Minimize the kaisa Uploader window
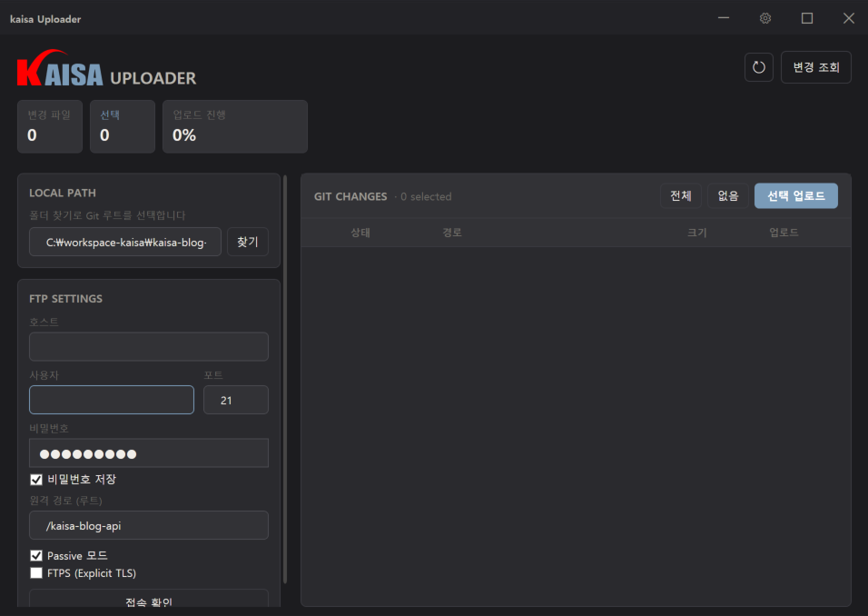The image size is (868, 616). 724,18
